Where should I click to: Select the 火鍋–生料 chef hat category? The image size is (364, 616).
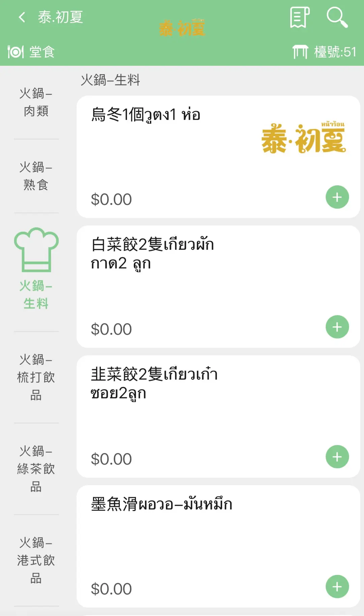36,269
